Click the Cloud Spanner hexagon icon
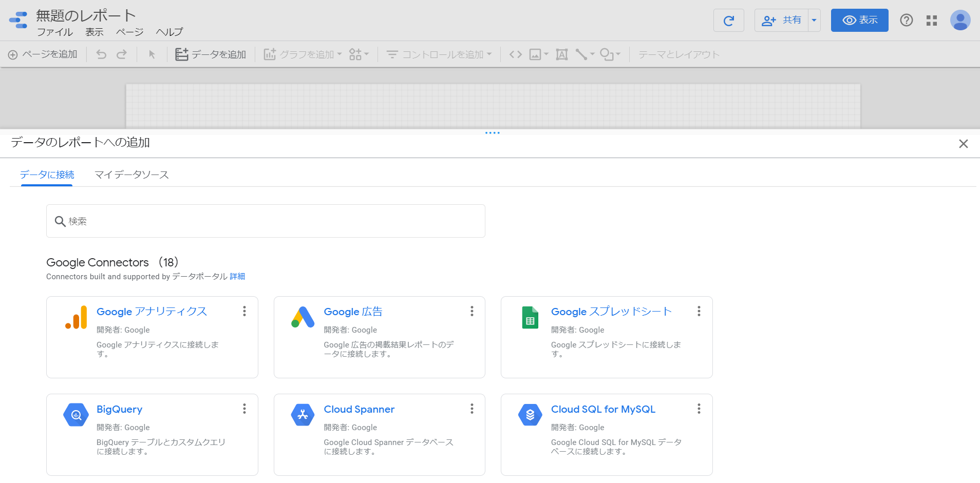The width and height of the screenshot is (980, 483). (x=303, y=415)
